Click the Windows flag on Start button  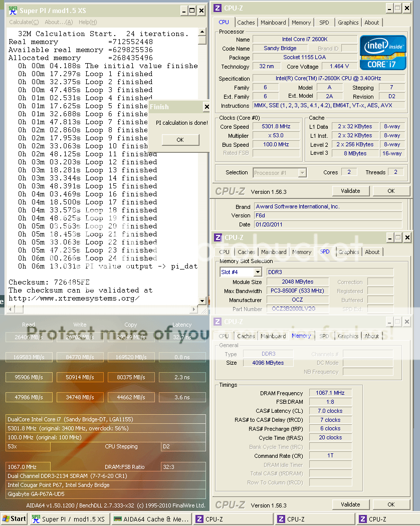tap(6, 518)
